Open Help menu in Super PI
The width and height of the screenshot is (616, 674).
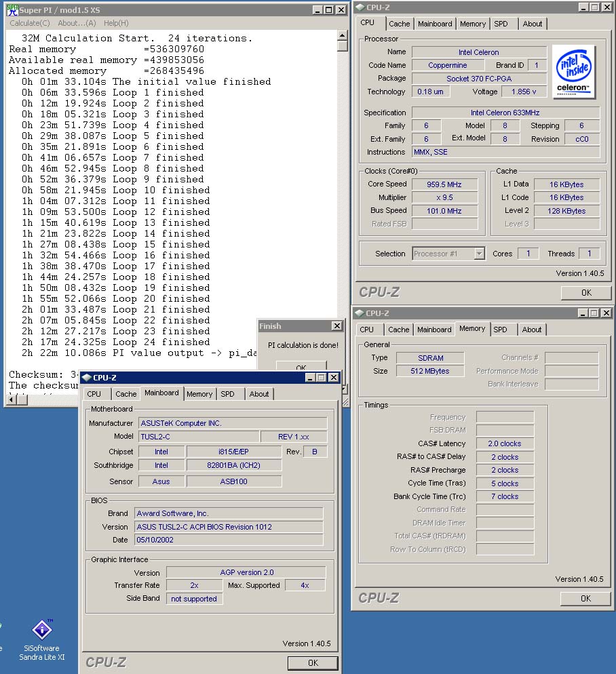tap(116, 23)
